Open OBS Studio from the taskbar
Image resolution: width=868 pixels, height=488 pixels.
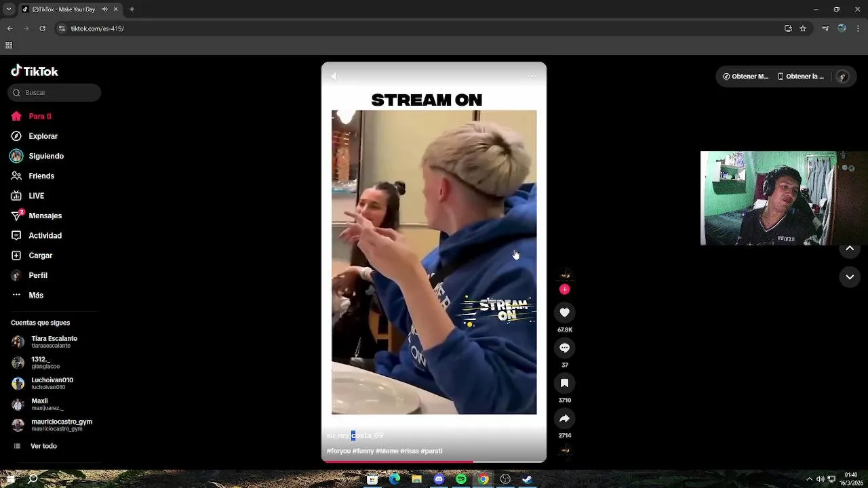click(x=505, y=479)
